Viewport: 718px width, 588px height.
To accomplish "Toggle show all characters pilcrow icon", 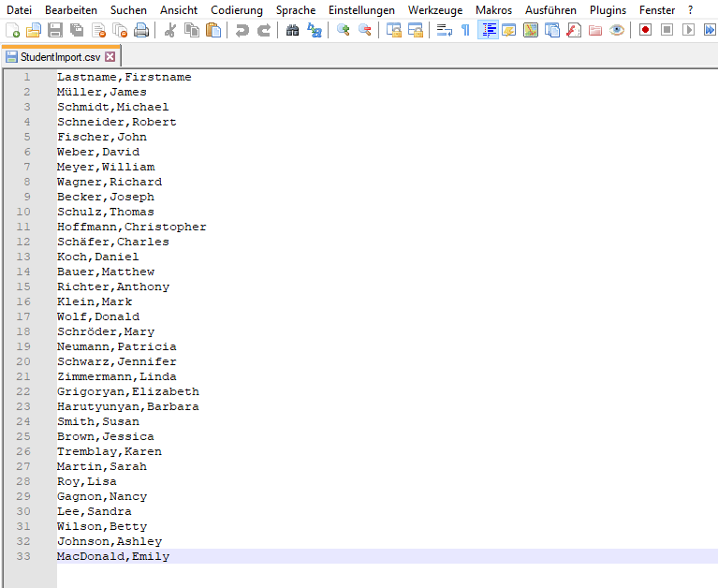I will click(x=465, y=30).
